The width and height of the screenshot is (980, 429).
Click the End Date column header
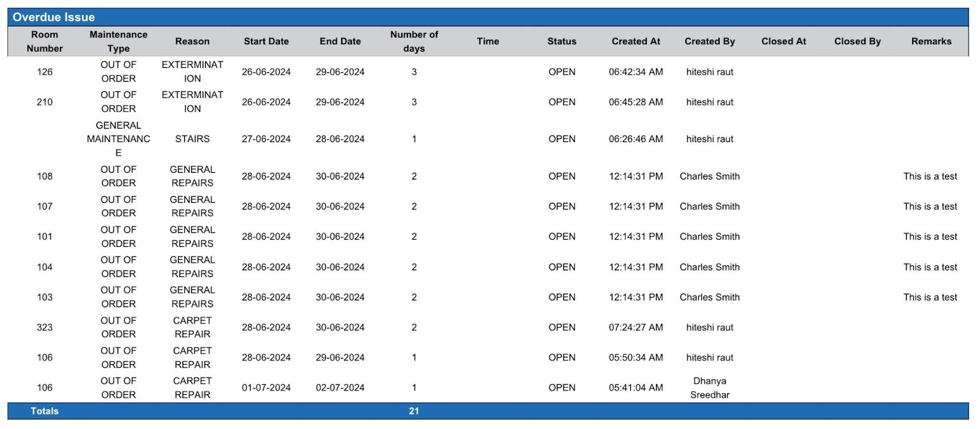pos(340,41)
